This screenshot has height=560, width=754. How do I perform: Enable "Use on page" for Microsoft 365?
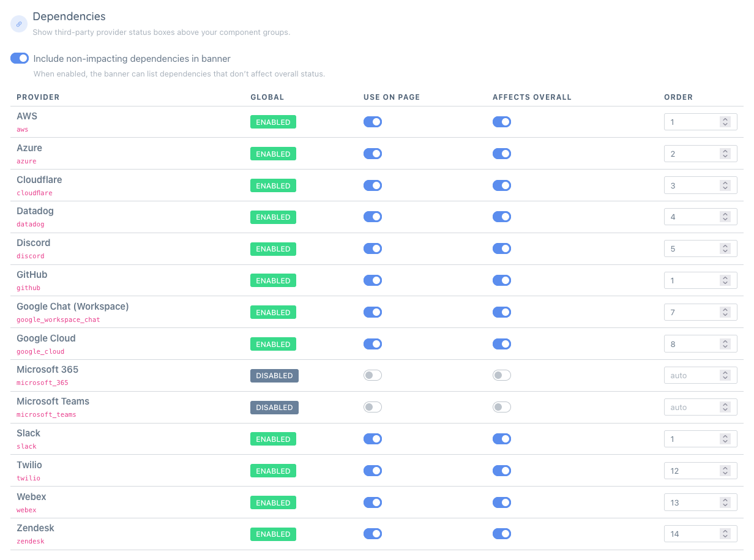pyautogui.click(x=372, y=375)
